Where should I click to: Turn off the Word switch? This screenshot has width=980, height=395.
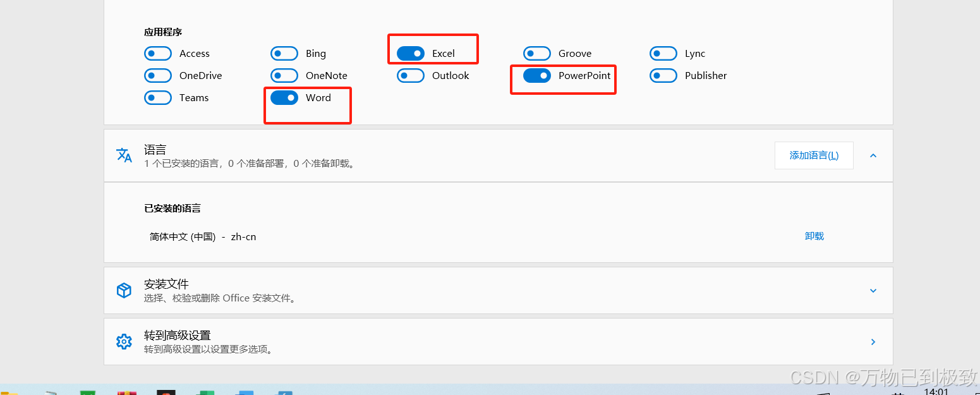point(284,98)
